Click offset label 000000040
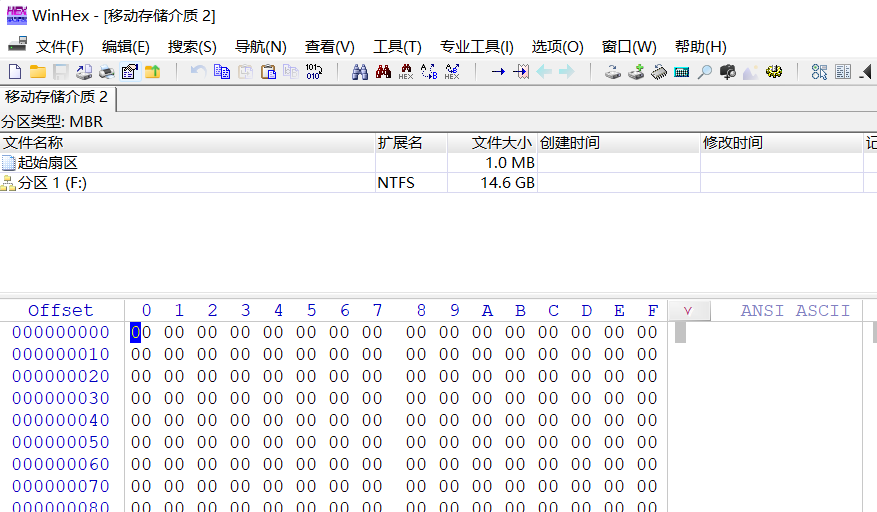 60,420
